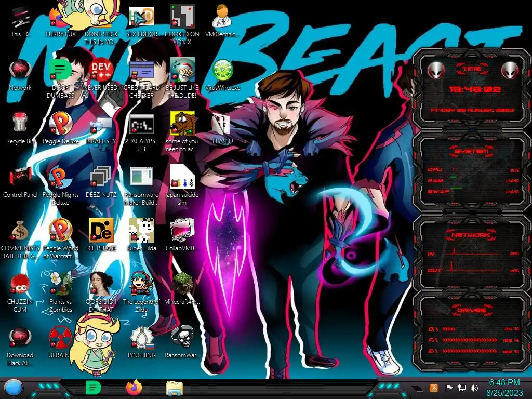Click the right alien head in the widget
Viewport: 532px width, 399px height.
click(x=510, y=71)
